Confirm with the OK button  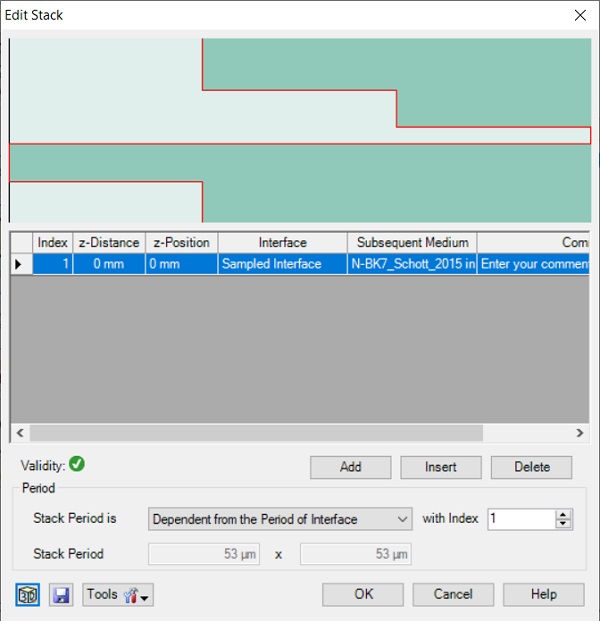tap(363, 594)
